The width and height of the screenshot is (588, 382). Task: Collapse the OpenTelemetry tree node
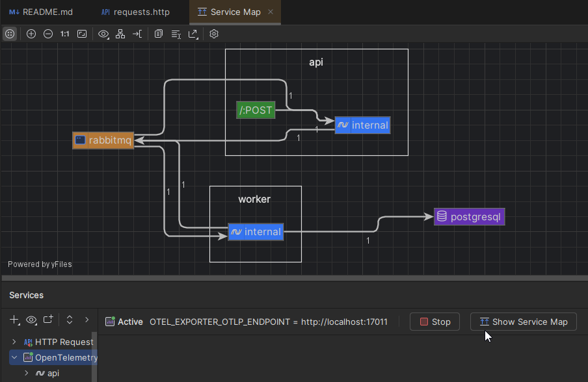click(14, 357)
